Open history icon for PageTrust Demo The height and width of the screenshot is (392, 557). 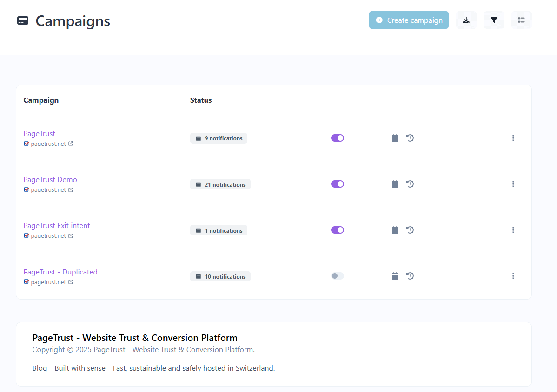click(x=410, y=184)
